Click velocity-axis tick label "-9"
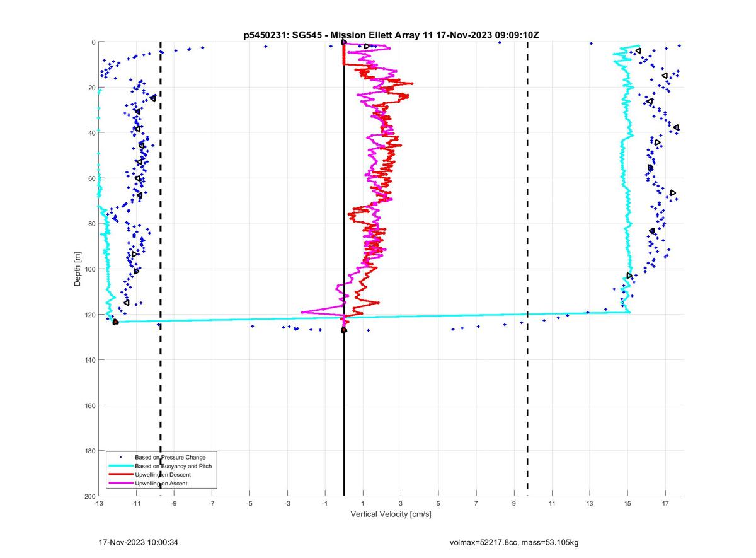 point(174,504)
